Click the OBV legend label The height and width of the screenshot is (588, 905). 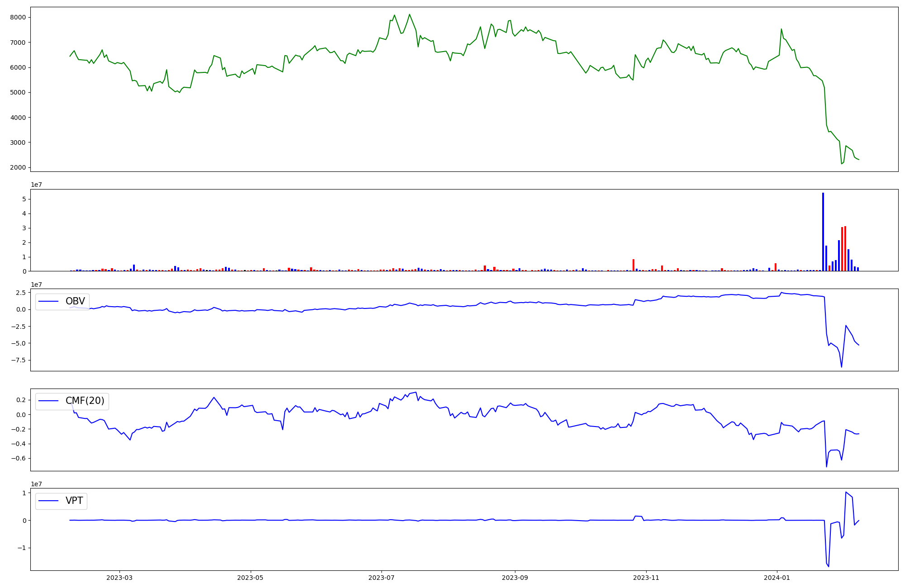(x=75, y=301)
